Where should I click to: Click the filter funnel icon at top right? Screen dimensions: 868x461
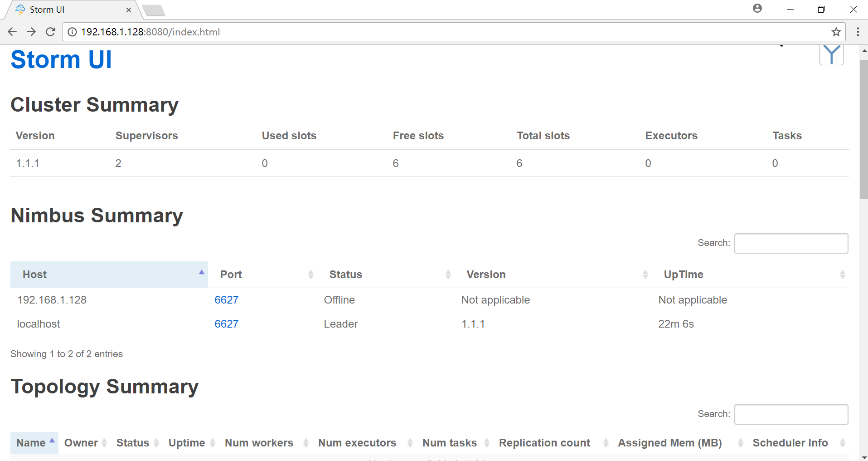[x=832, y=54]
